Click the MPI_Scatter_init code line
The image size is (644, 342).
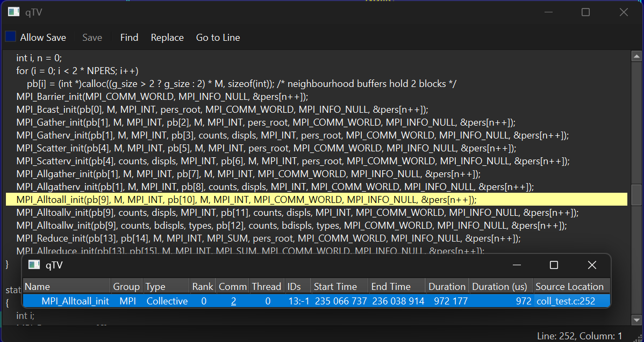266,148
